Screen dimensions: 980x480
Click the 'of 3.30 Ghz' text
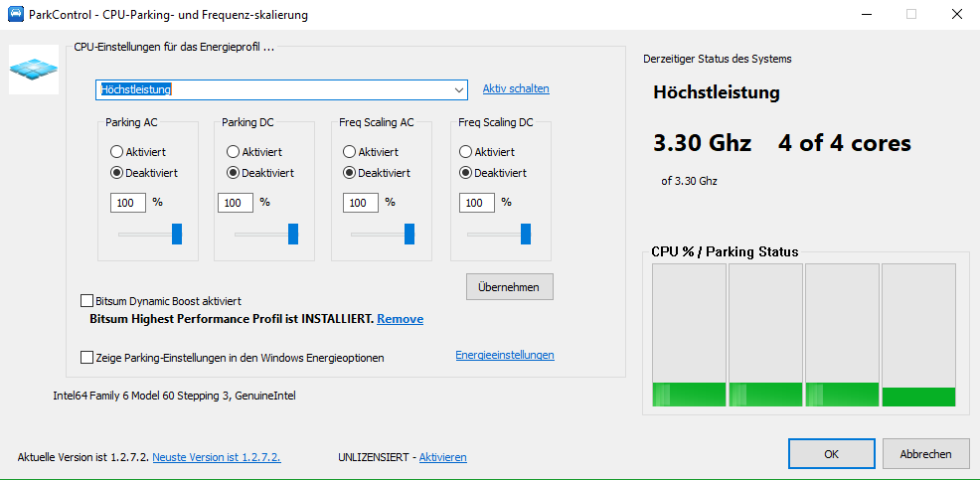pyautogui.click(x=690, y=181)
